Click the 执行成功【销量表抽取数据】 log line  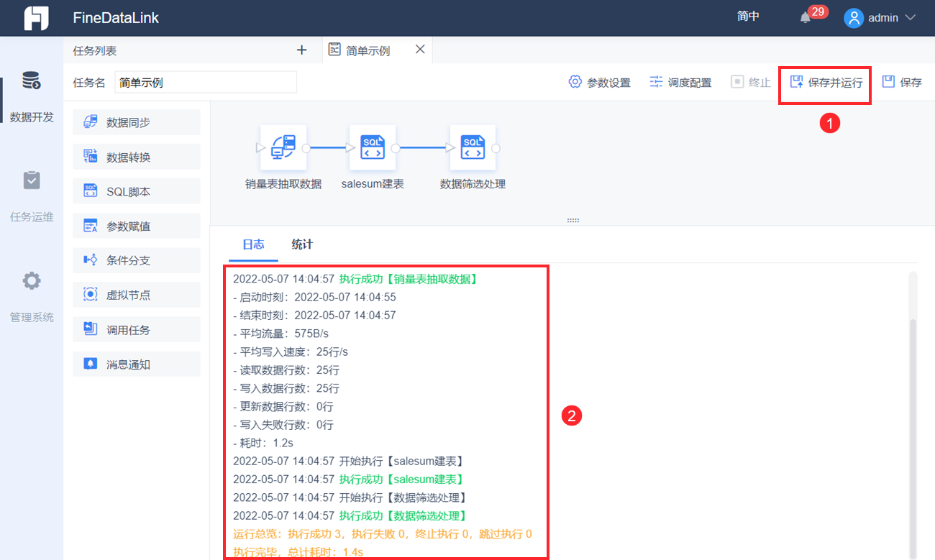(409, 279)
